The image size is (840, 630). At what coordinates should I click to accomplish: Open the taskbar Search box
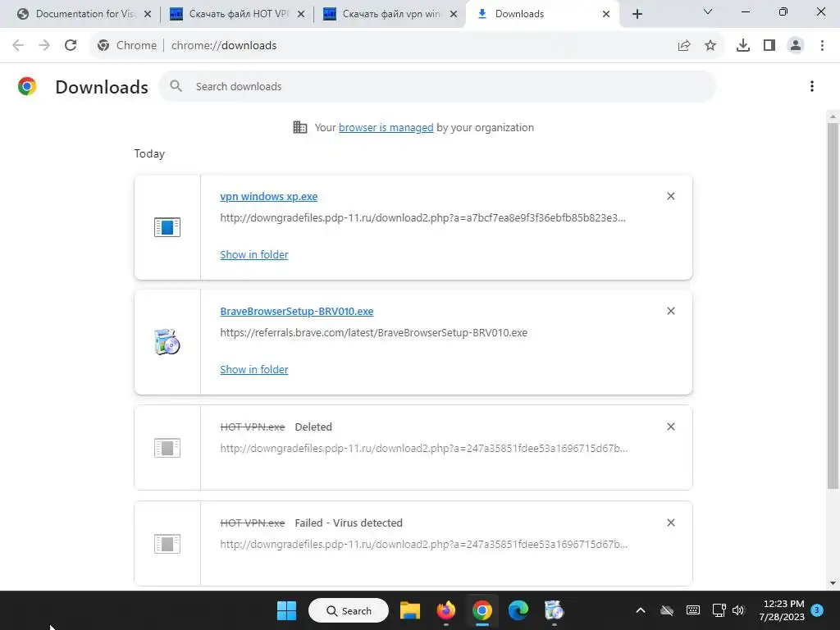[348, 610]
